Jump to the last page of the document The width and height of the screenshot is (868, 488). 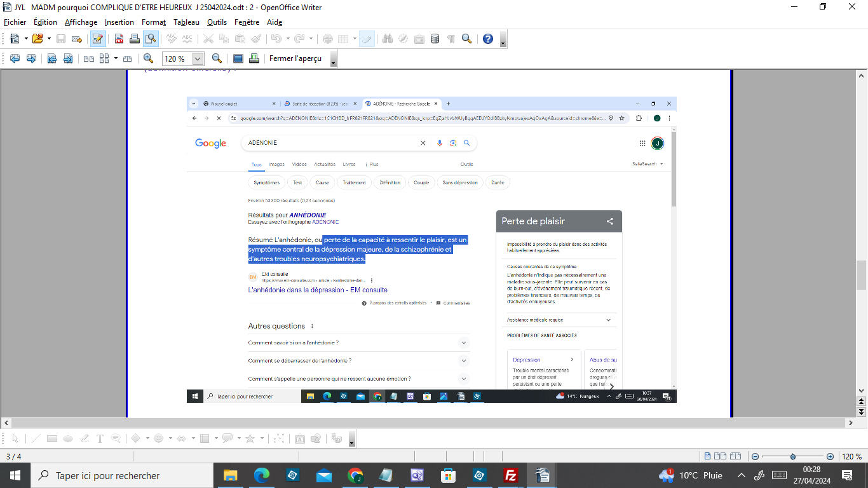point(67,58)
